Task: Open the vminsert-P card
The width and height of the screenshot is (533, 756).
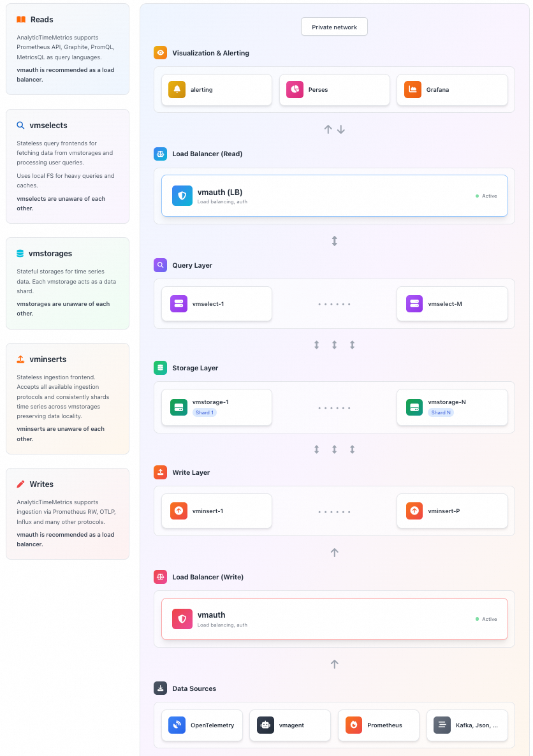Action: pos(452,511)
